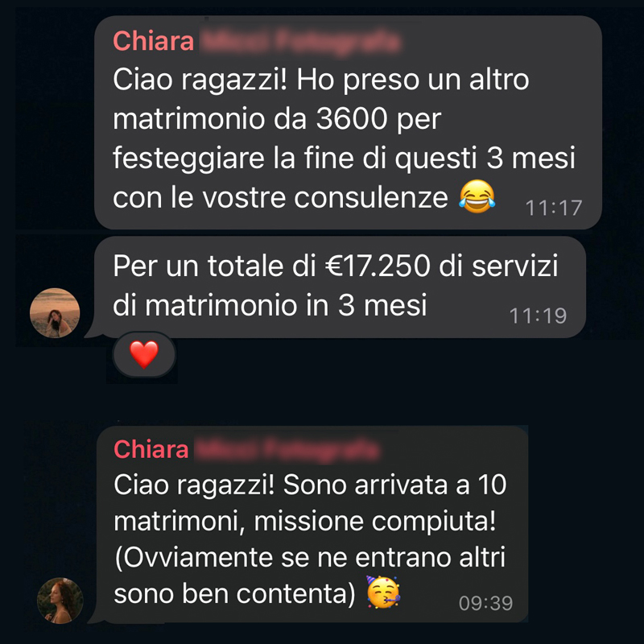
Task: Select the '10 matrimoni' message bubble
Action: [312, 525]
